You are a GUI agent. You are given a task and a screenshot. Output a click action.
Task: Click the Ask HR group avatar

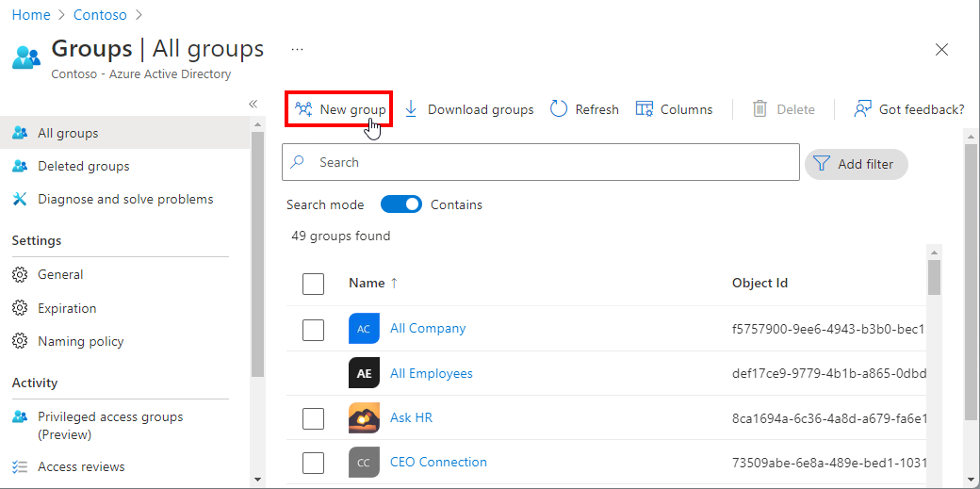(x=364, y=417)
